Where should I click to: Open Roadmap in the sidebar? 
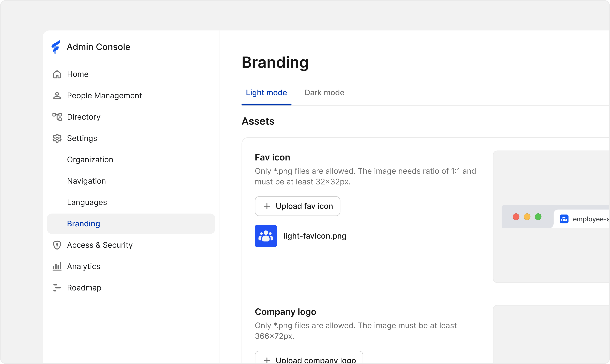(x=131, y=288)
